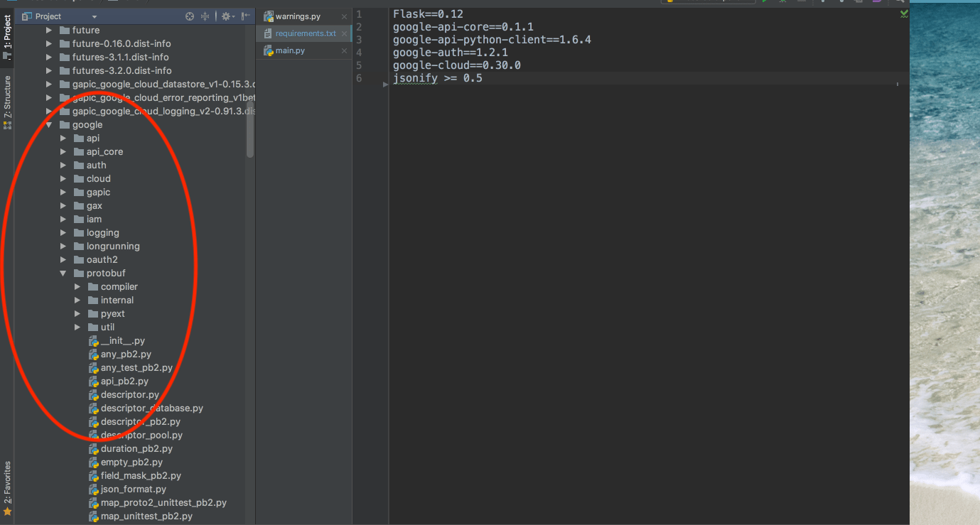
Task: Expand the future folder
Action: (x=49, y=31)
